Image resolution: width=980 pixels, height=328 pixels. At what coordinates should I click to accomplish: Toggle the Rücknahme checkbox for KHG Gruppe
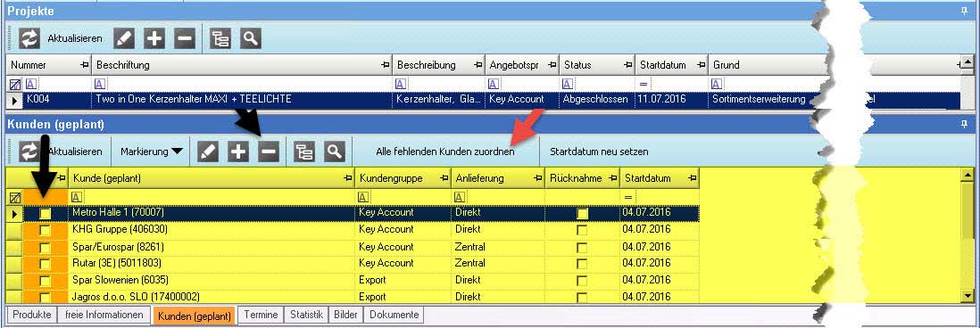pyautogui.click(x=582, y=230)
